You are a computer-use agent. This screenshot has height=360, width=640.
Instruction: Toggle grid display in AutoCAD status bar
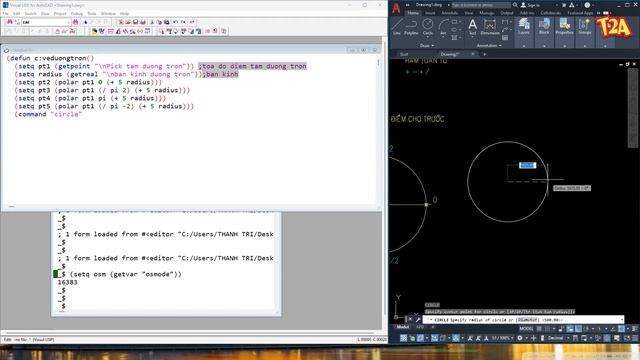[539, 329]
